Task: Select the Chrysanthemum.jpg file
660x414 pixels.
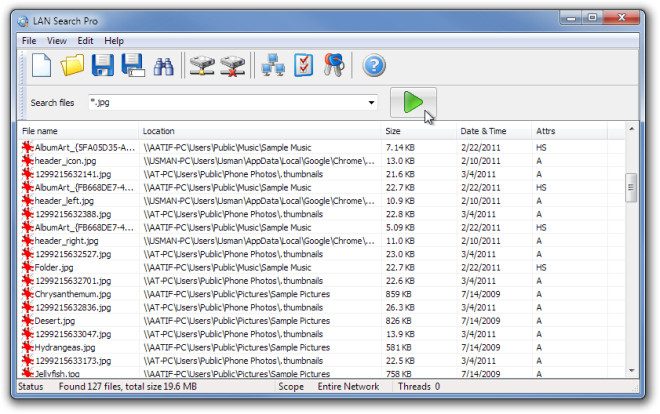Action: click(x=72, y=294)
